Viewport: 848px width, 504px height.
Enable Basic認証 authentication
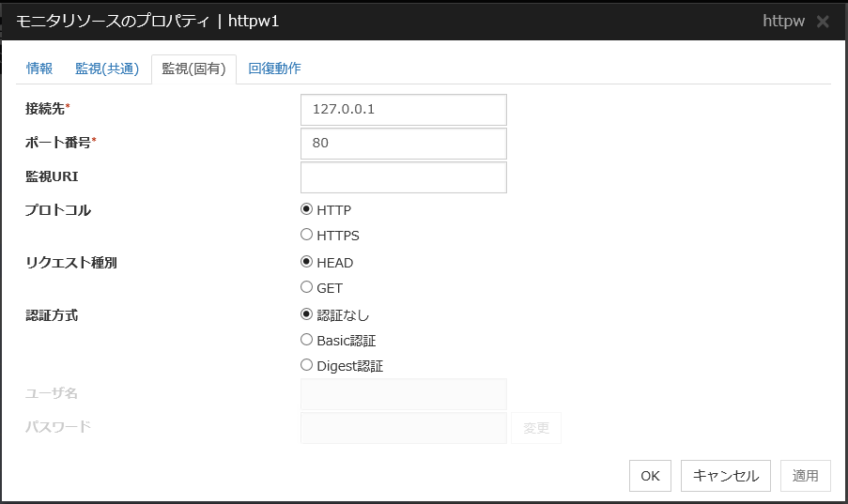coord(307,341)
